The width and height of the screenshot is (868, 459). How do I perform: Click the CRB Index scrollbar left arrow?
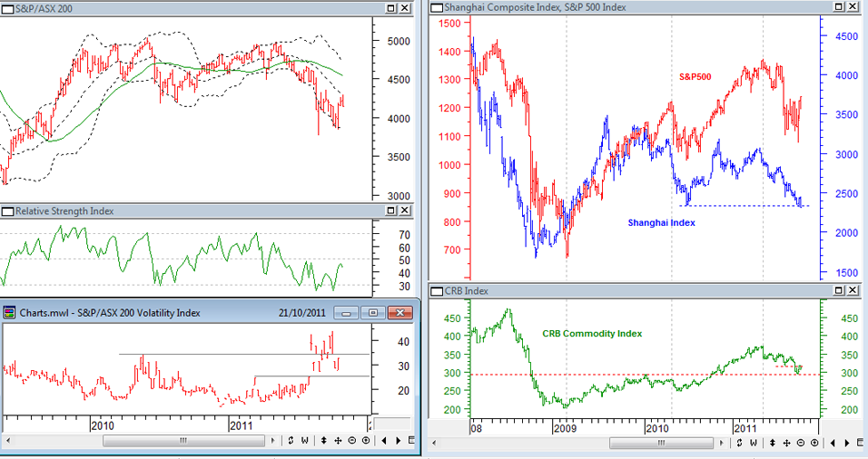(x=434, y=443)
